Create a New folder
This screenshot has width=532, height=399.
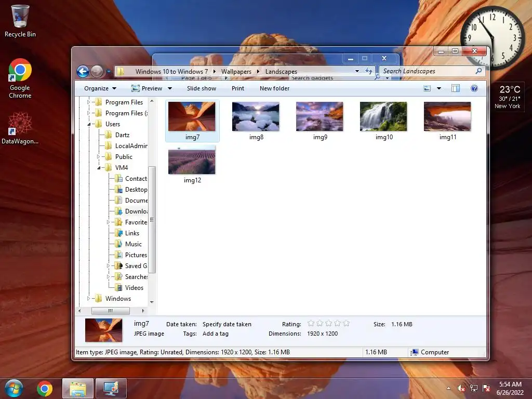pyautogui.click(x=274, y=88)
